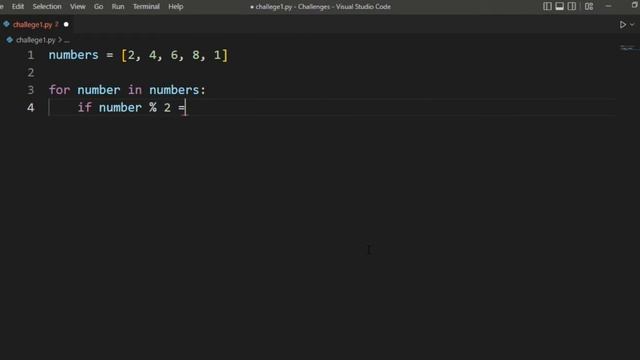Toggle the primary side bar layout icon
This screenshot has width=640, height=360.
[547, 6]
